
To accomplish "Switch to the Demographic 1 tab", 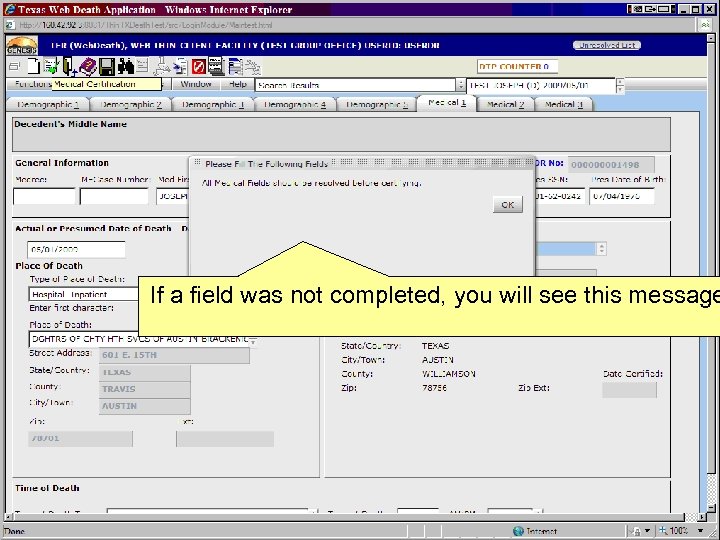I will pos(48,105).
